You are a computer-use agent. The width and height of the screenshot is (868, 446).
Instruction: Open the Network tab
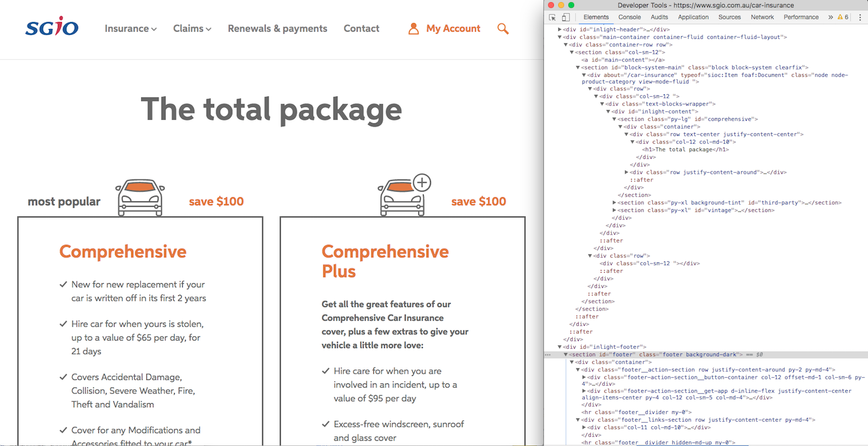coord(762,17)
